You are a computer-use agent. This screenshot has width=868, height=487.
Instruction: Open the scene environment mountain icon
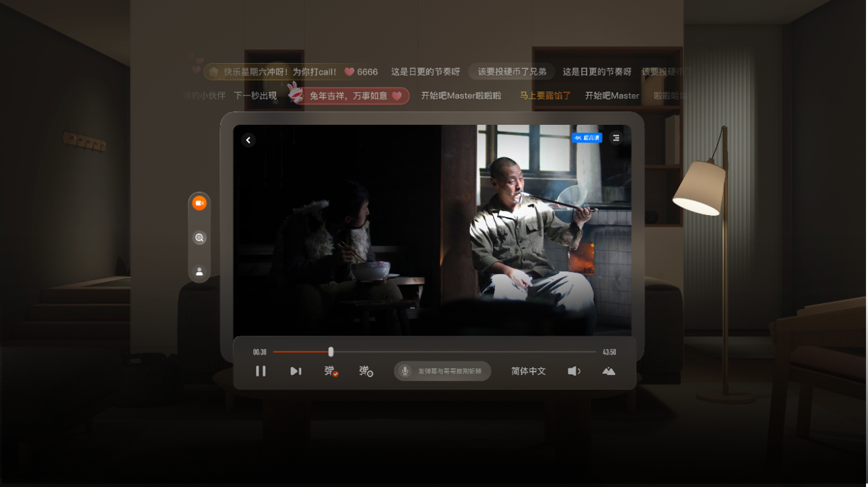[609, 371]
